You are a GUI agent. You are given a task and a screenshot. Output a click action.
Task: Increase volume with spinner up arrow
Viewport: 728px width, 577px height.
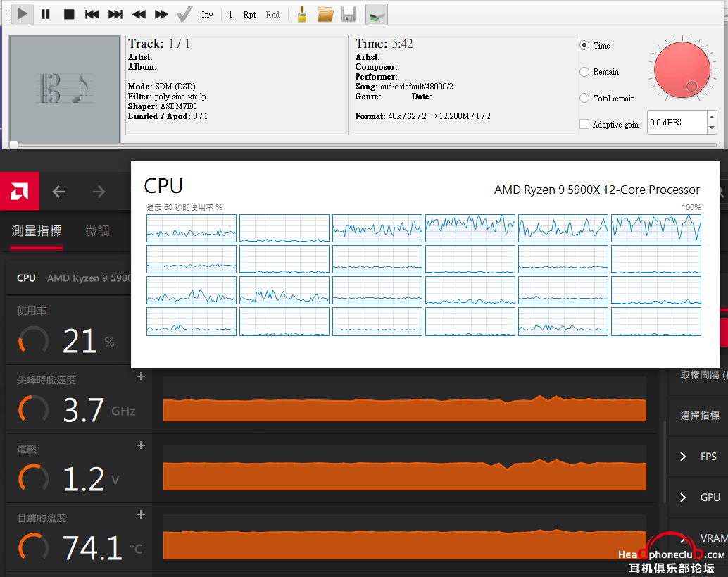[x=712, y=117]
